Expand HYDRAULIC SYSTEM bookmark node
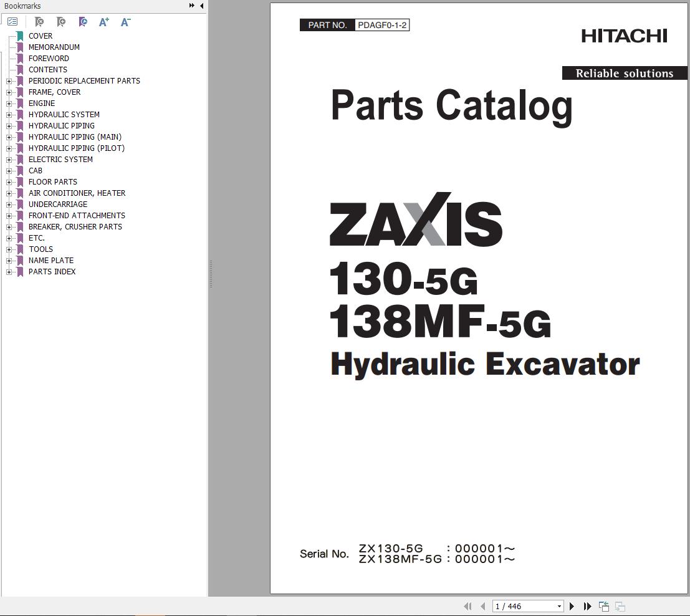Viewport: 690px width, 616px height. point(9,115)
